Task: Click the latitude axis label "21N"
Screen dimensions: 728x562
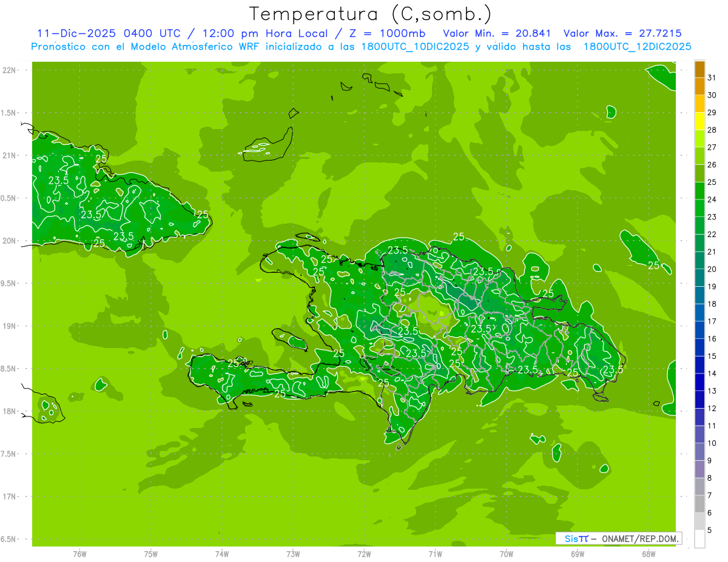Action: (x=10, y=156)
